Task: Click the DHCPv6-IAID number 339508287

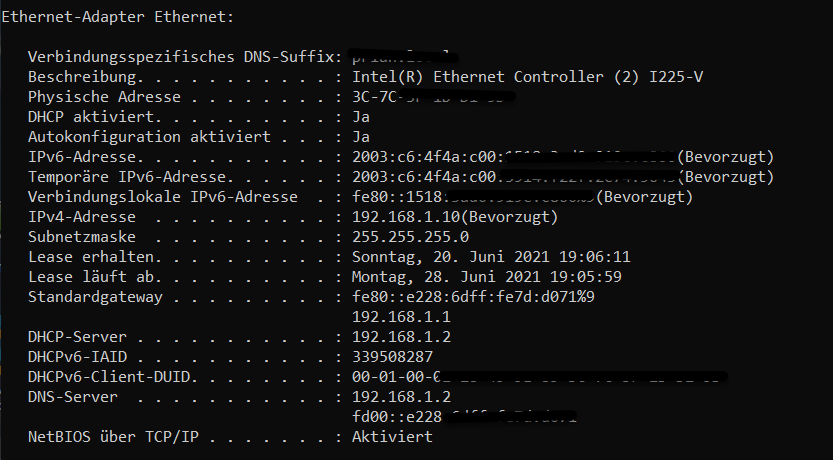Action: click(x=393, y=357)
